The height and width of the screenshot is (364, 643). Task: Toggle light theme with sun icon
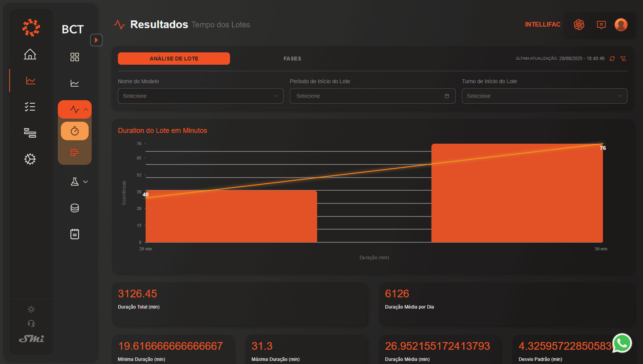pos(31,309)
